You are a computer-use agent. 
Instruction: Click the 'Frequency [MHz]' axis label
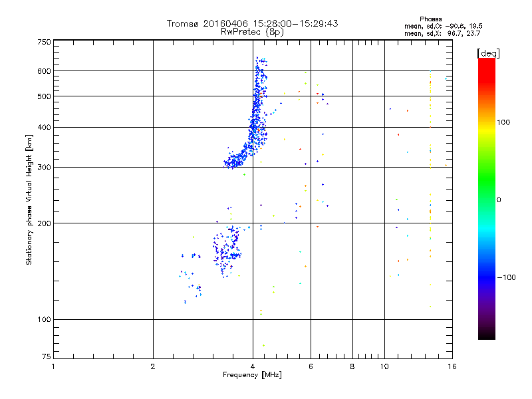coord(252,375)
